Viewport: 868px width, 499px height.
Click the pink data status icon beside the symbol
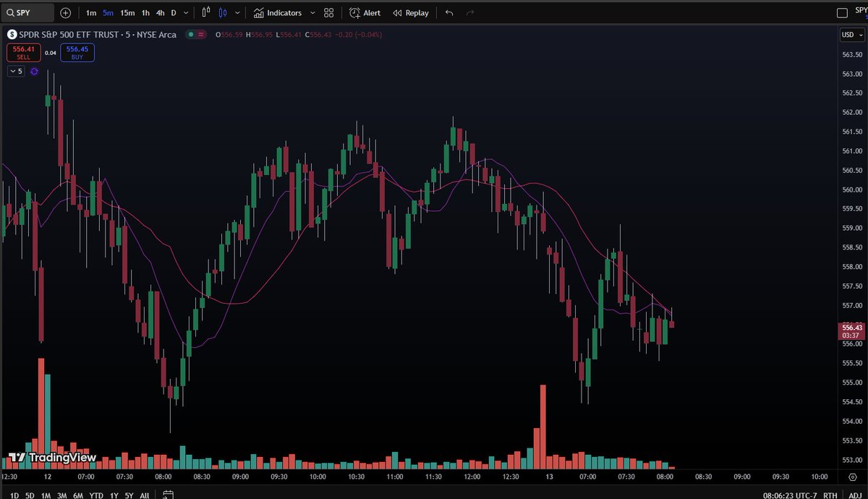200,35
